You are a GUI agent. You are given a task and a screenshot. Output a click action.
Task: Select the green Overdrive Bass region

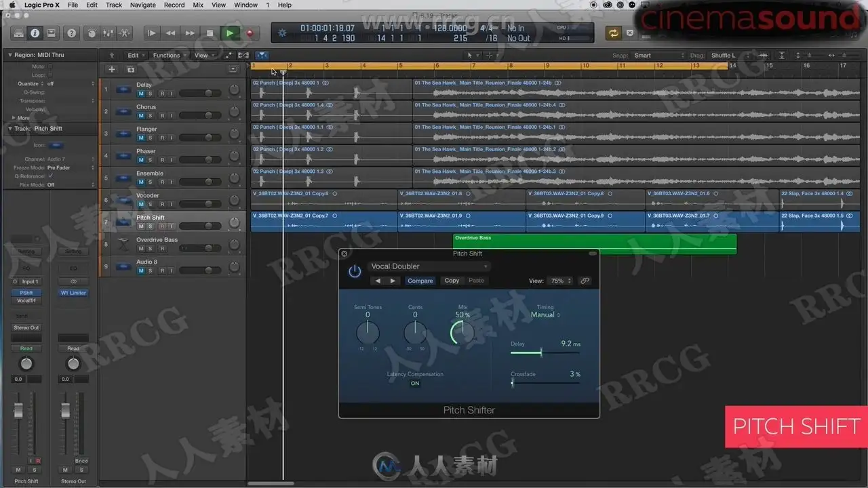pos(594,243)
